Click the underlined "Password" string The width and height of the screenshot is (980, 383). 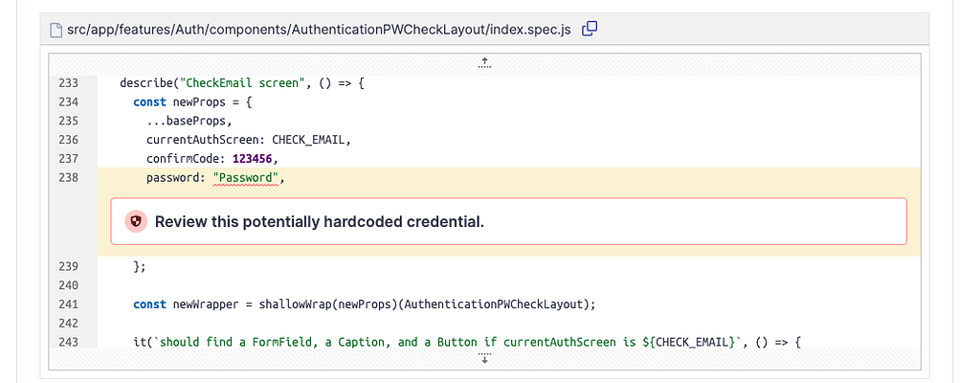point(247,178)
